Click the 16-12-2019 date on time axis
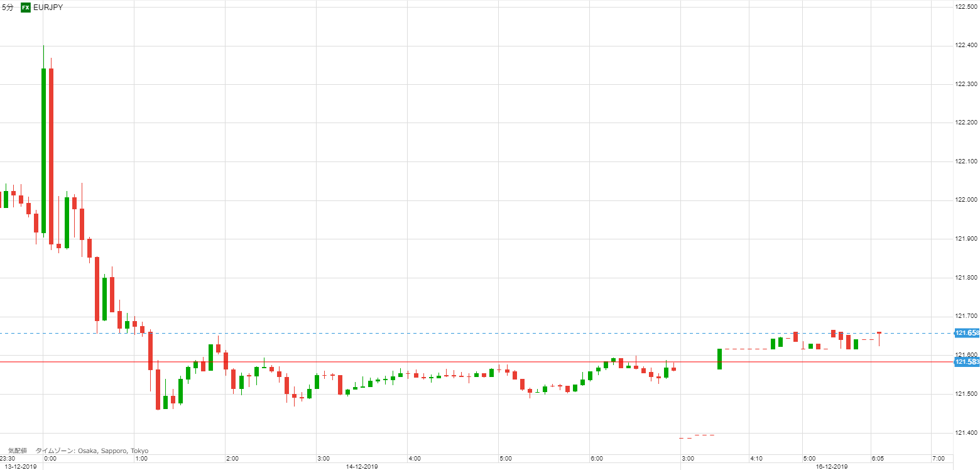The image size is (980, 470). pyautogui.click(x=832, y=466)
